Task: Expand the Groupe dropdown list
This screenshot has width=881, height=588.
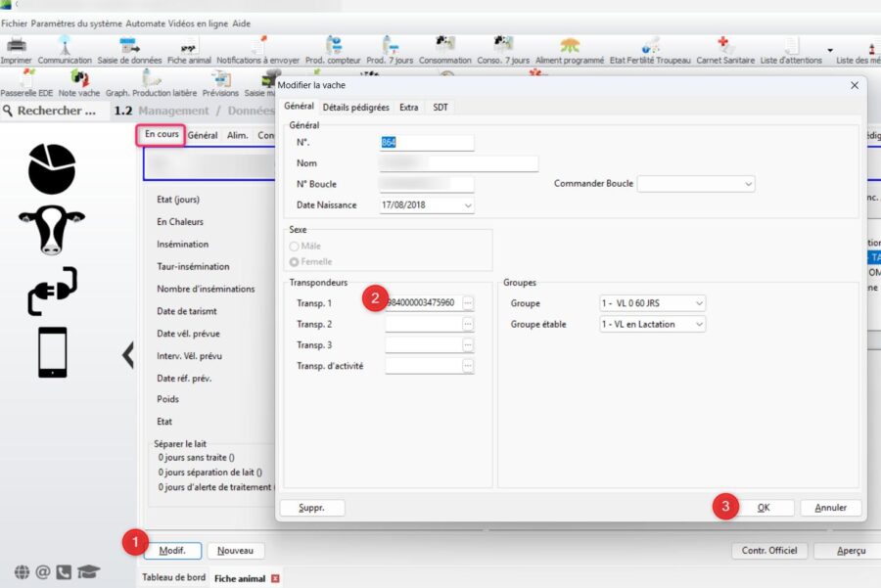Action: pos(699,303)
